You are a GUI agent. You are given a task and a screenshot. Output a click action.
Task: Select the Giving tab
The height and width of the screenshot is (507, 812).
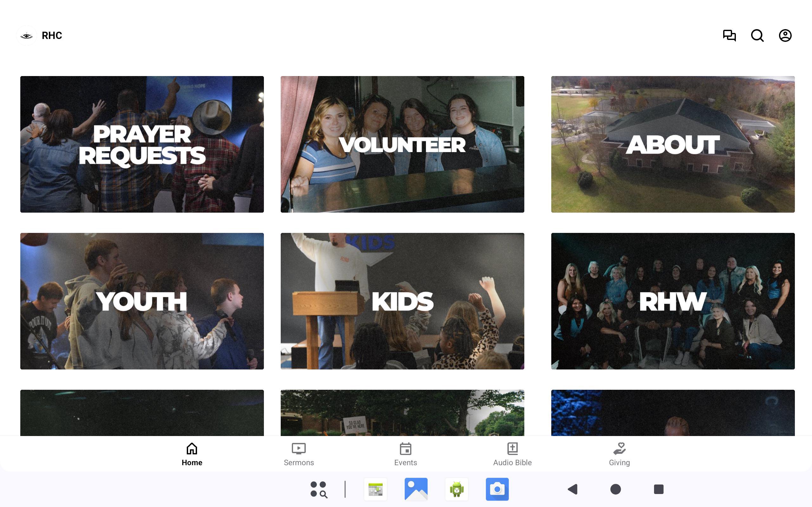coord(619,454)
